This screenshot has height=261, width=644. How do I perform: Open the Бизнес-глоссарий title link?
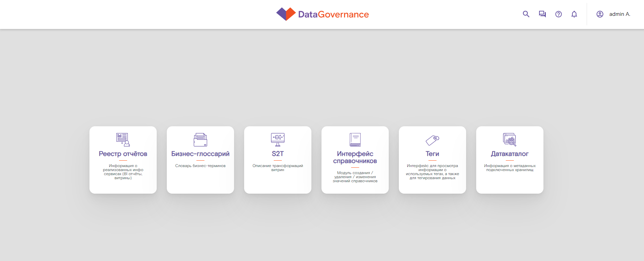200,154
